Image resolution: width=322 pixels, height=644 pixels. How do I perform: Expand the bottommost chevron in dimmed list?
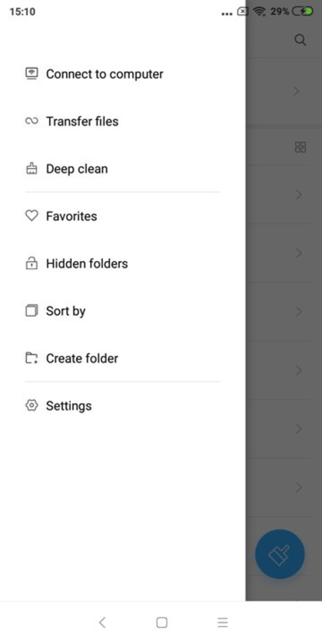(x=298, y=488)
